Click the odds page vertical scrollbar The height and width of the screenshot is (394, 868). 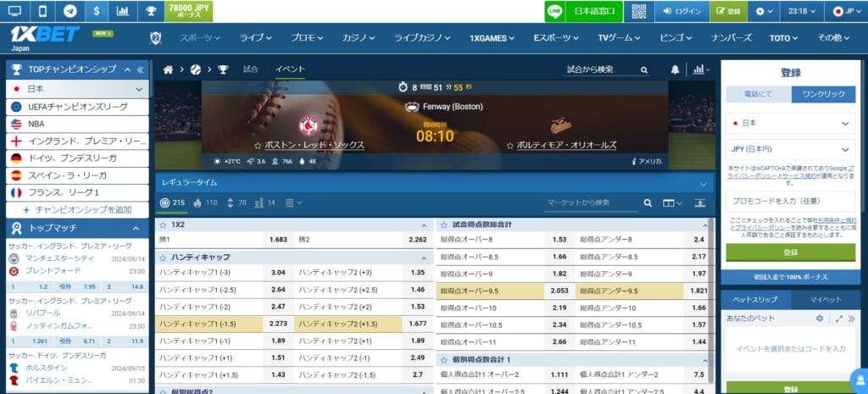[x=711, y=299]
